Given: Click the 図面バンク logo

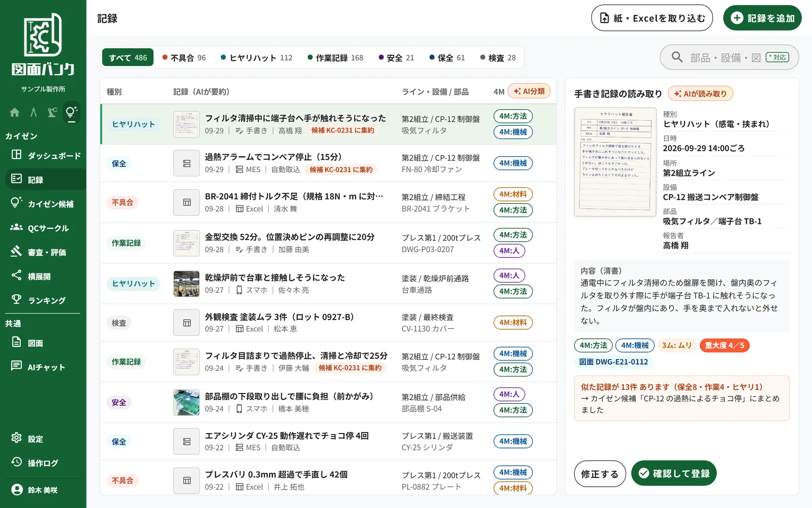Looking at the screenshot, I should 43,45.
